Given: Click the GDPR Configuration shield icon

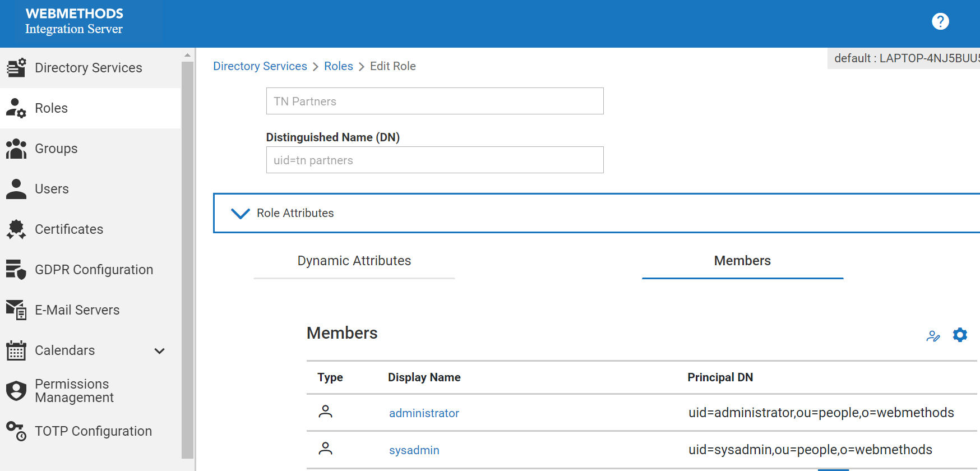Looking at the screenshot, I should [16, 270].
